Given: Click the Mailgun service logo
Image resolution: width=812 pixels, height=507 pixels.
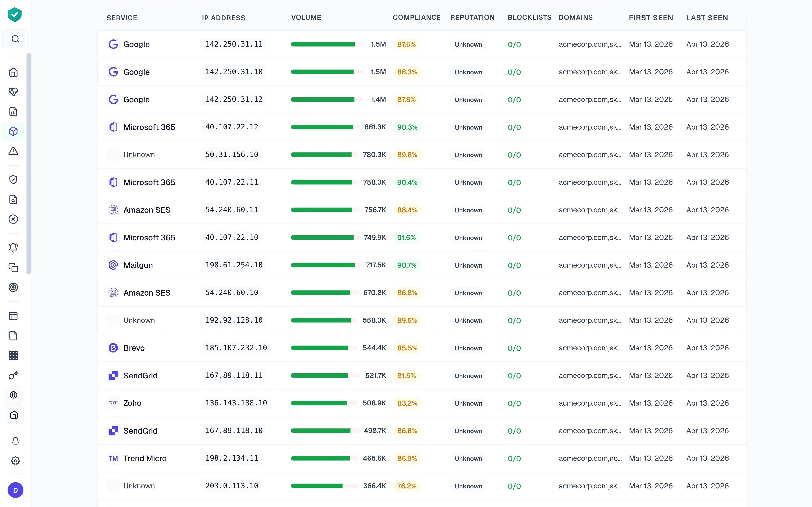Looking at the screenshot, I should click(113, 265).
